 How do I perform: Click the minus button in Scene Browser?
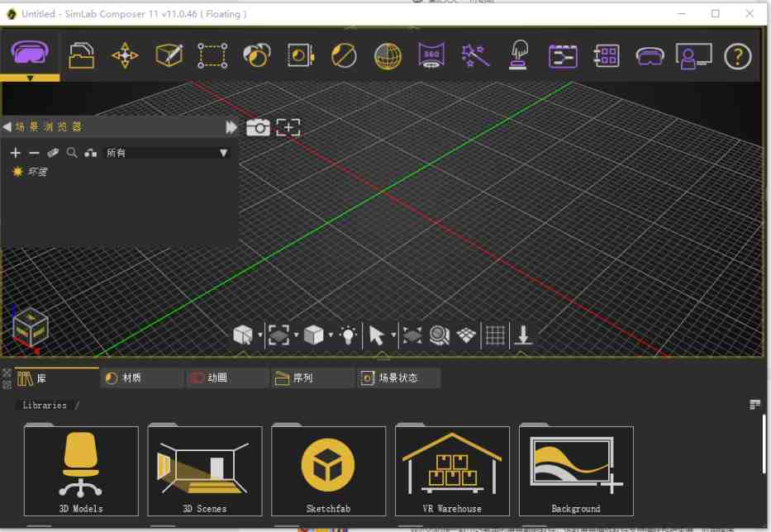pos(35,152)
